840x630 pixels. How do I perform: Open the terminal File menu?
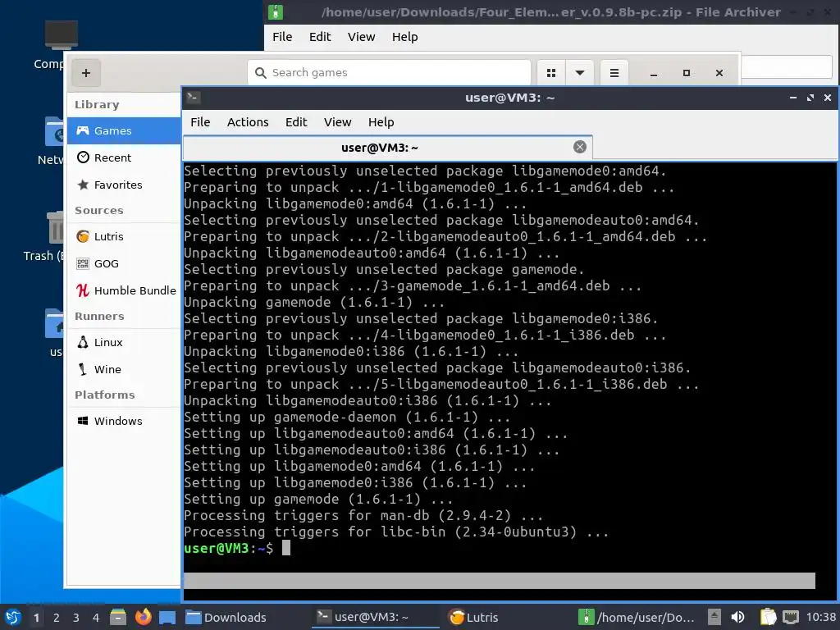coord(200,122)
